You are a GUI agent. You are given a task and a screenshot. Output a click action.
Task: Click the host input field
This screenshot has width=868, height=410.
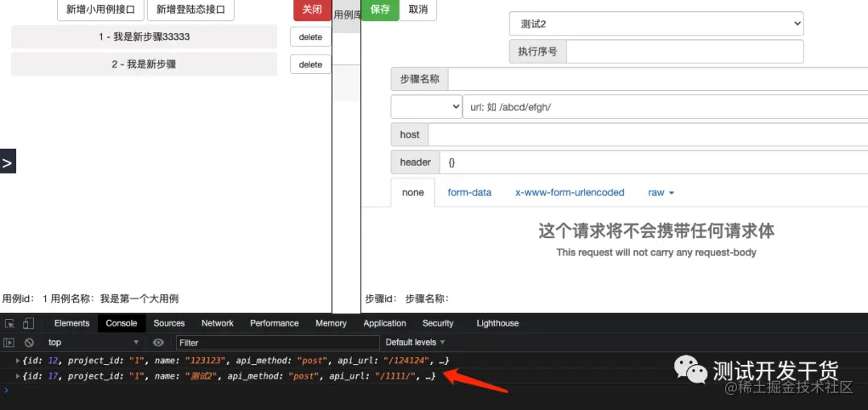coord(649,134)
